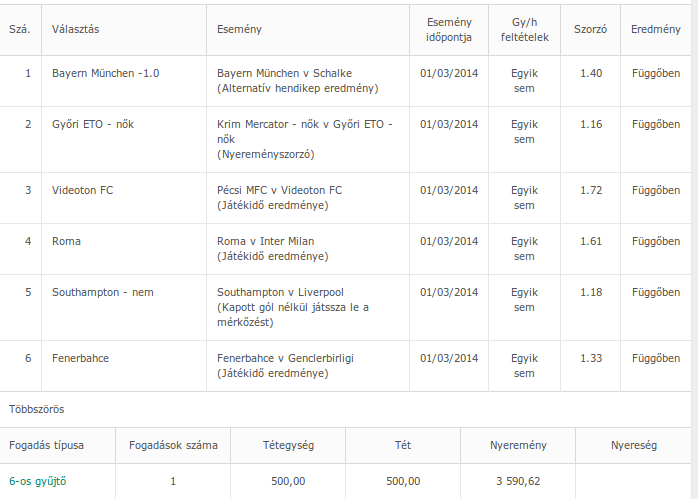Click the 3 590,62 winnings amount
This screenshot has height=499, width=698.
tap(518, 481)
